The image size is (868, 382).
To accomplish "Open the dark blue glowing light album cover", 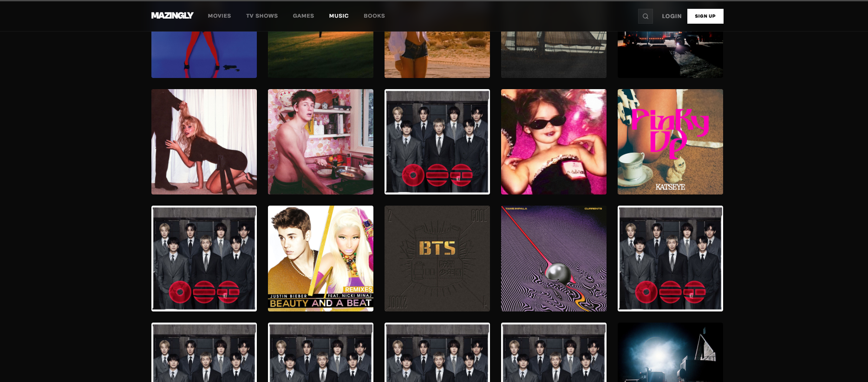I will (670, 352).
